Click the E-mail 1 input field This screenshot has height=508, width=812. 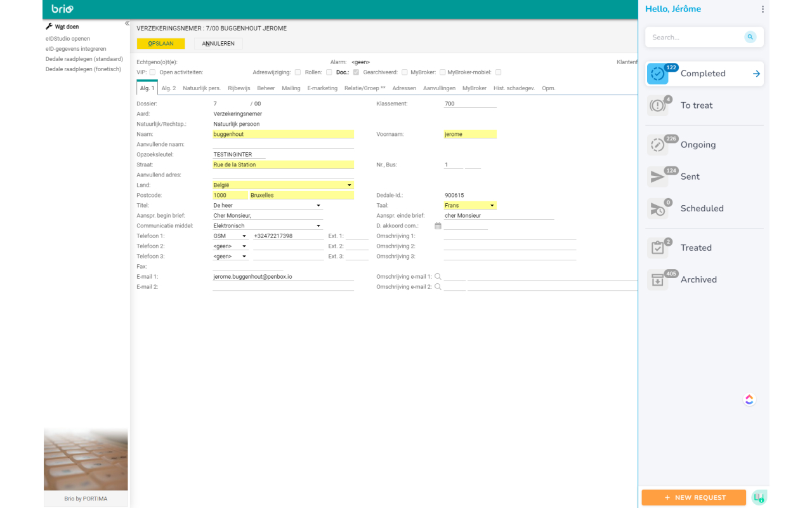[283, 277]
